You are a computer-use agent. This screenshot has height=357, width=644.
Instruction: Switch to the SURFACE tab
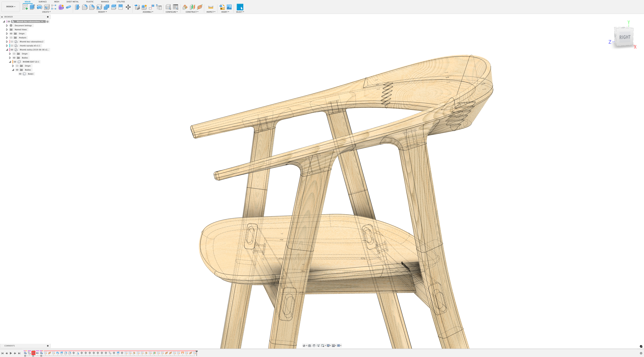click(42, 2)
